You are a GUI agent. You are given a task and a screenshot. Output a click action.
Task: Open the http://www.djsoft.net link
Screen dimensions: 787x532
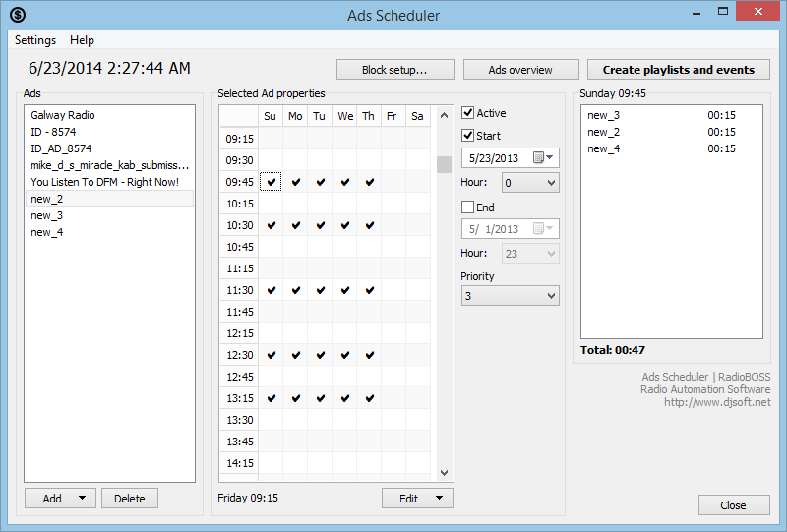[717, 402]
